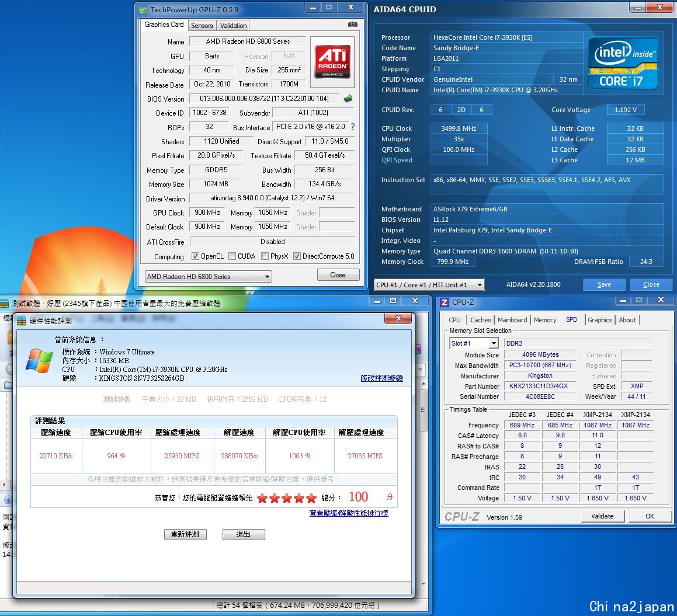Screen dimensions: 677x616
Task: Open the 查看壓縮/解壓性能排行榜 link
Action: (x=349, y=513)
